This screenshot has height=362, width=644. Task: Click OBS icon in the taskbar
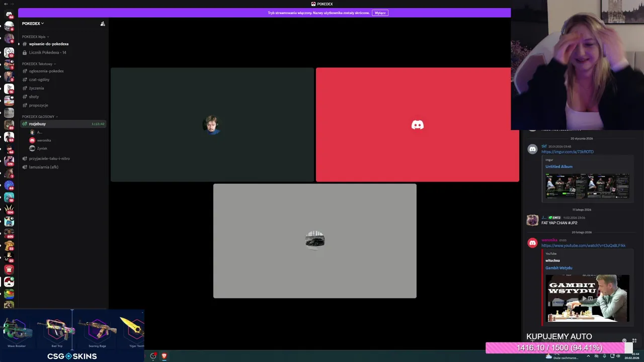coord(153,356)
